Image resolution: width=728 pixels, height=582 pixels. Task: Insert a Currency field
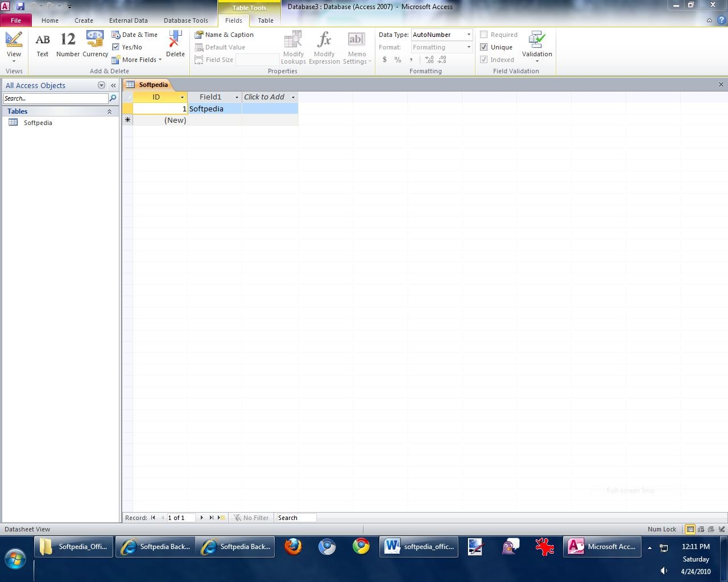[x=95, y=45]
